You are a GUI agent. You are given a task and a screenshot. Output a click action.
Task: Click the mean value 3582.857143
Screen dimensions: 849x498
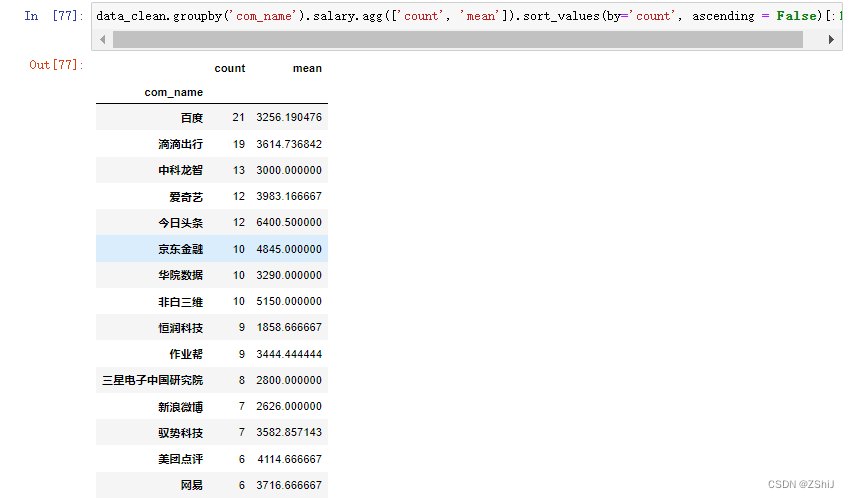289,433
